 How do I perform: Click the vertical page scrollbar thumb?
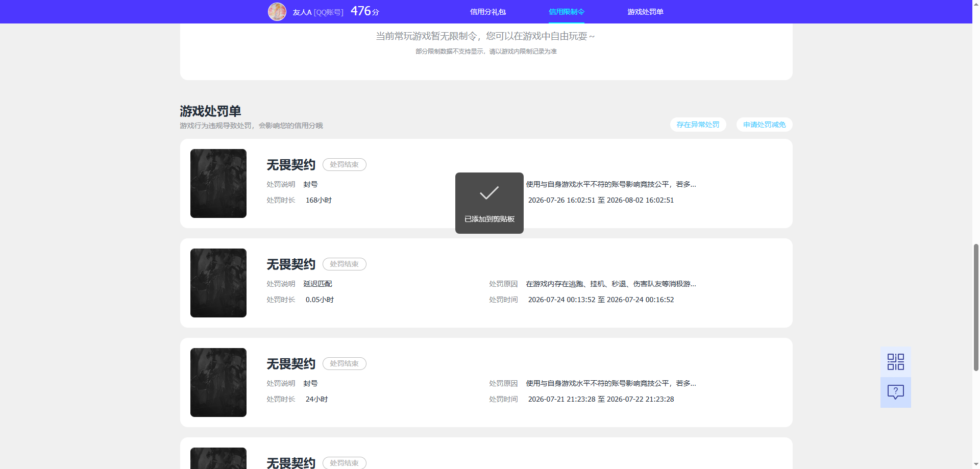tap(976, 307)
